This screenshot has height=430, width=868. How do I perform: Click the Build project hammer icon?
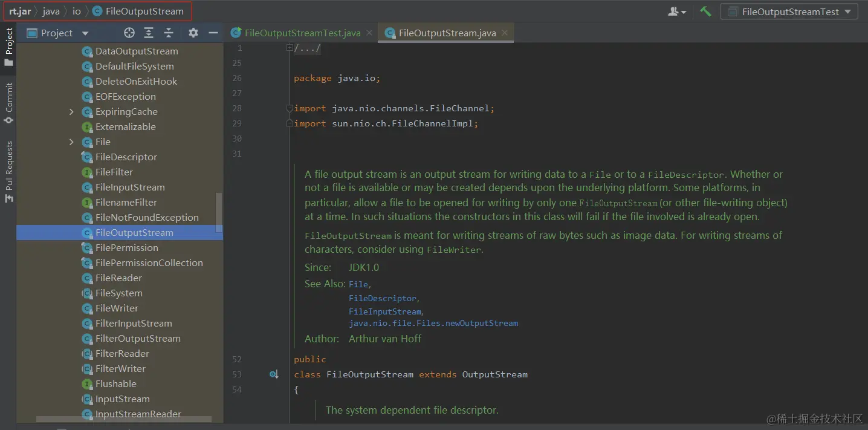click(705, 11)
